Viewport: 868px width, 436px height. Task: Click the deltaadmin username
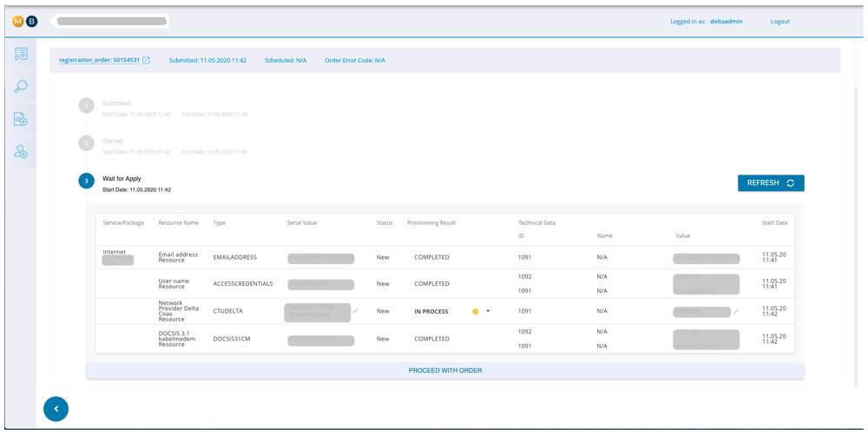[x=727, y=22]
